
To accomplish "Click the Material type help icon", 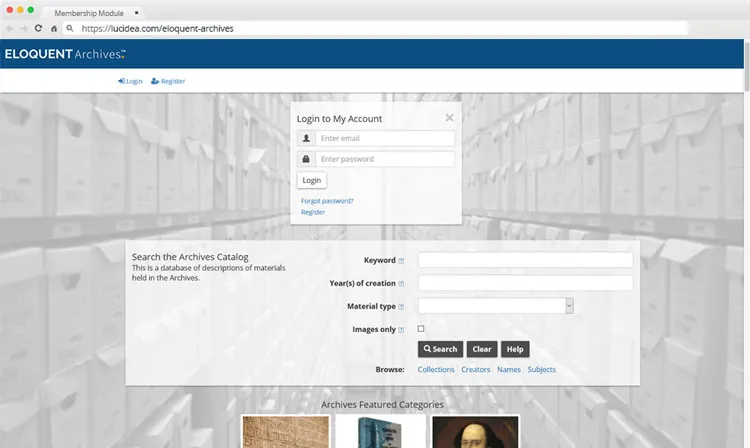I will 401,306.
